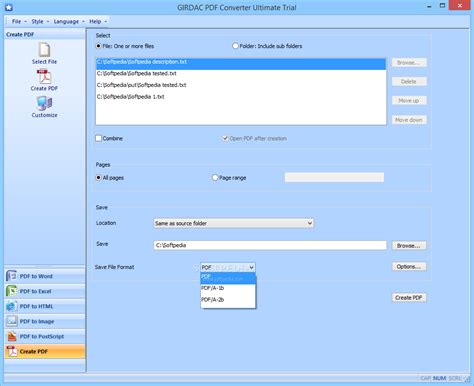This screenshot has height=386, width=474.
Task: Select the highlighted Create PDF panel tab
Action: coord(45,351)
